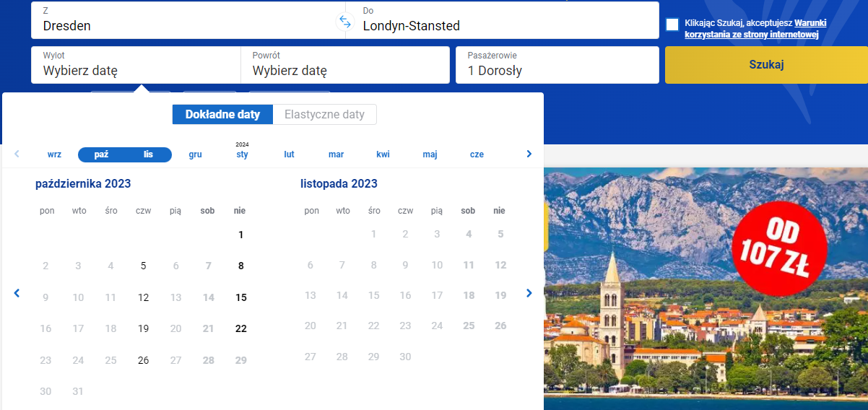Edit the Londyn-Stansted destination field

[502, 20]
